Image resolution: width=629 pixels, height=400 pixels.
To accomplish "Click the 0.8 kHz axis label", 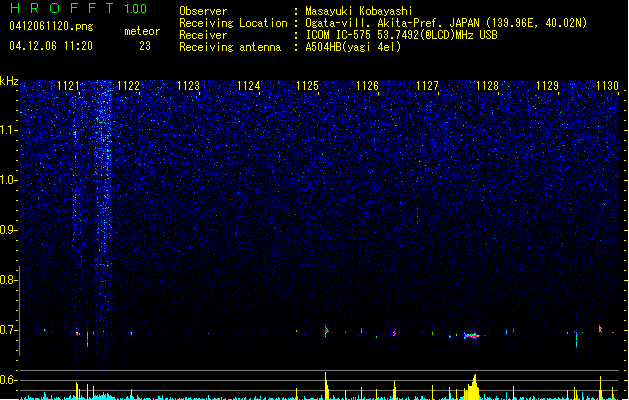I will (x=8, y=280).
